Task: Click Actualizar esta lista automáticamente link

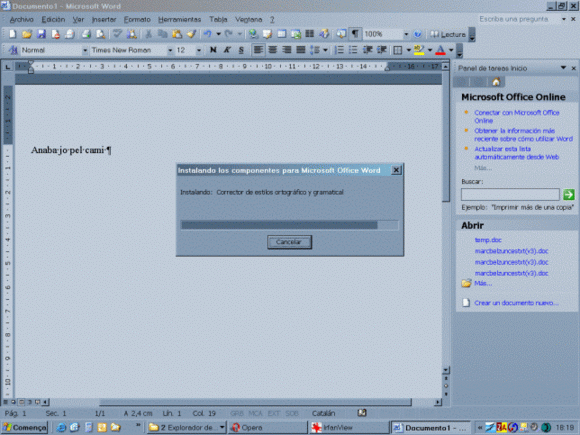Action: coord(516,153)
